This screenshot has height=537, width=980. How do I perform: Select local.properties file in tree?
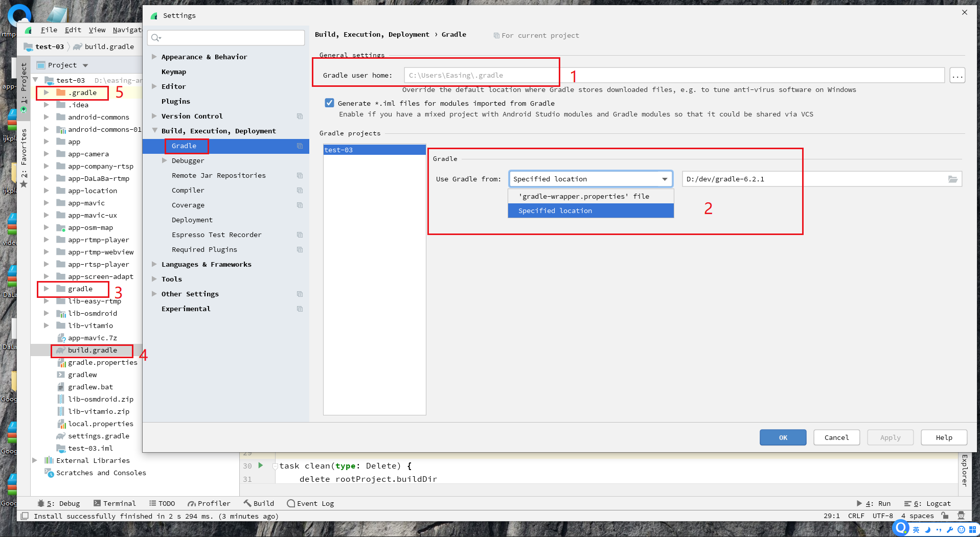100,424
